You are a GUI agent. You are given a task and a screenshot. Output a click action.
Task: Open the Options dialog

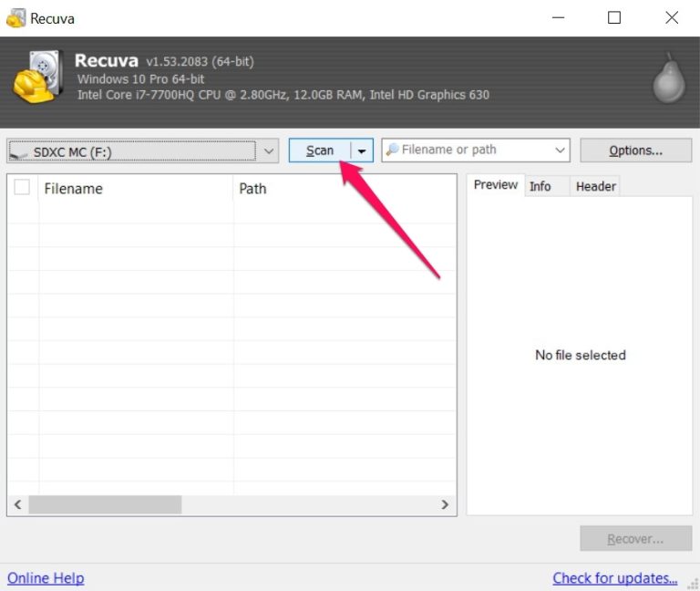click(635, 151)
